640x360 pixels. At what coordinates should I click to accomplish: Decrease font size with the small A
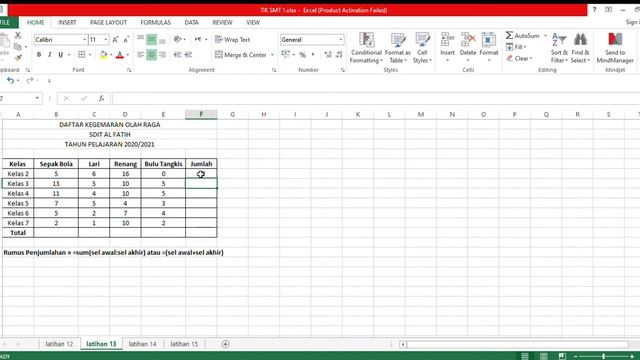pos(126,40)
